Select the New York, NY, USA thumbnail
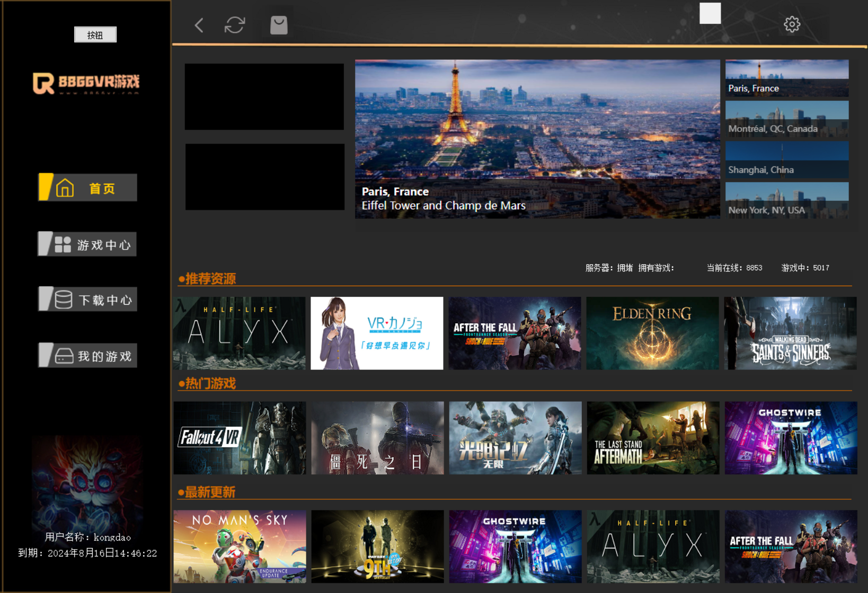 click(787, 200)
